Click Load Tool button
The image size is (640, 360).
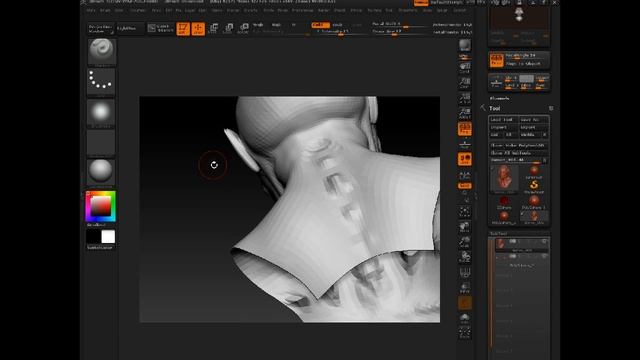(504, 120)
